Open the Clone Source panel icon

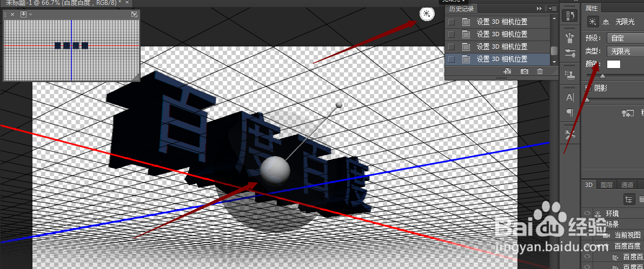click(570, 75)
